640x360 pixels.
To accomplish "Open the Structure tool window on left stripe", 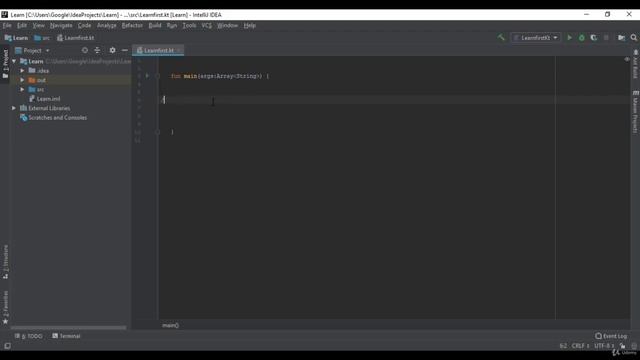I will (5, 262).
